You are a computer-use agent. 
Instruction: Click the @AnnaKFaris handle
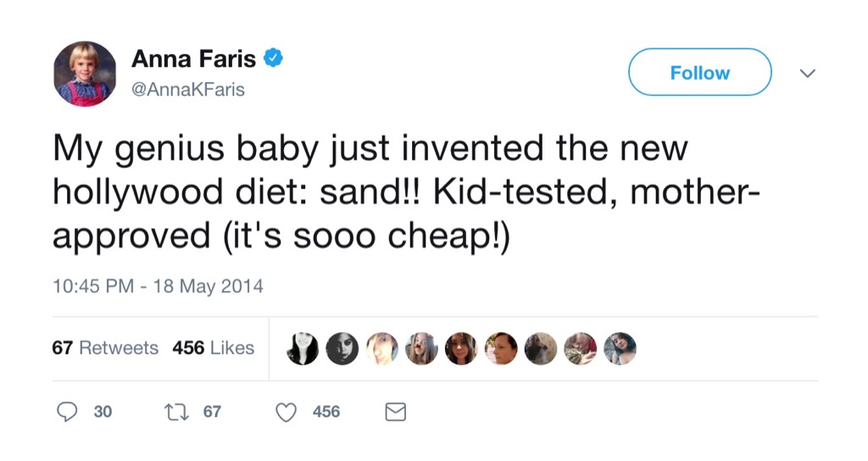187,89
